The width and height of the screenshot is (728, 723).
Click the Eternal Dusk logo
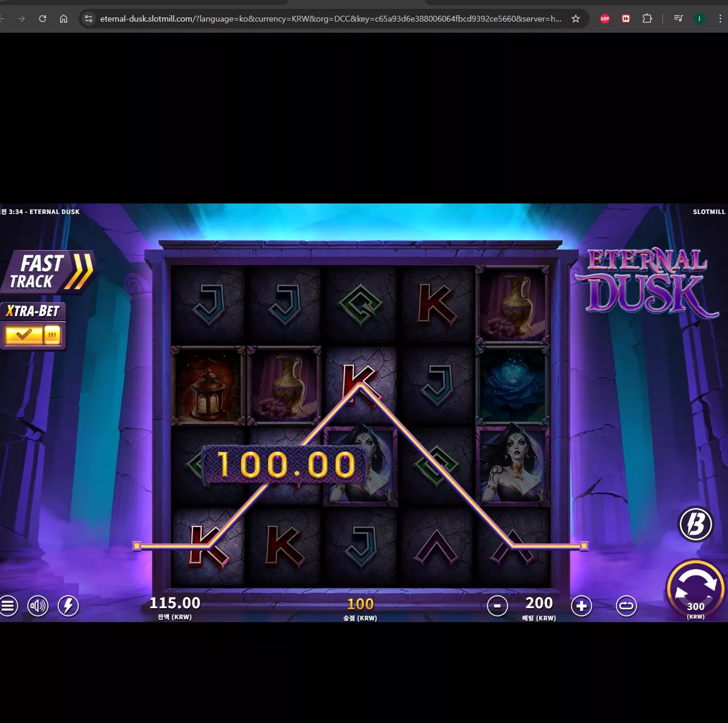click(x=647, y=284)
